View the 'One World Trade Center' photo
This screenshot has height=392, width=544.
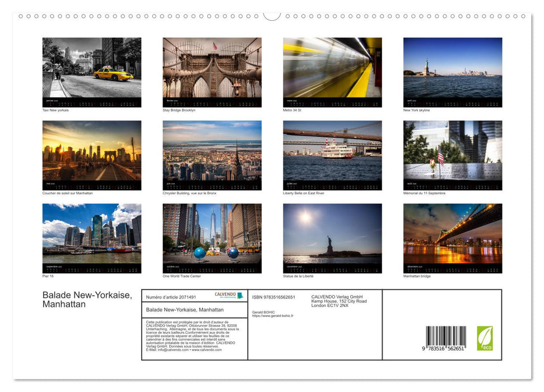[212, 236]
